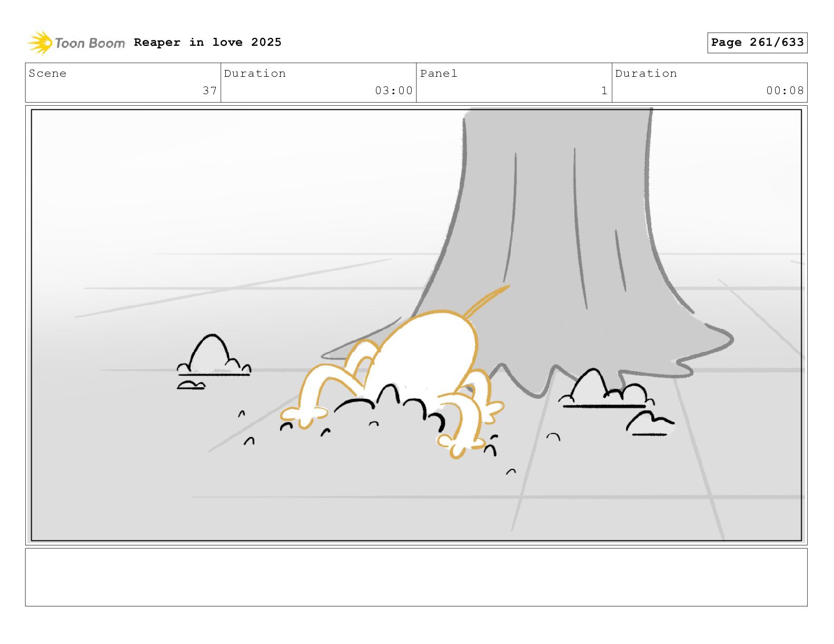Click the 'Scene' header label
This screenshot has height=644, width=834.
(47, 74)
